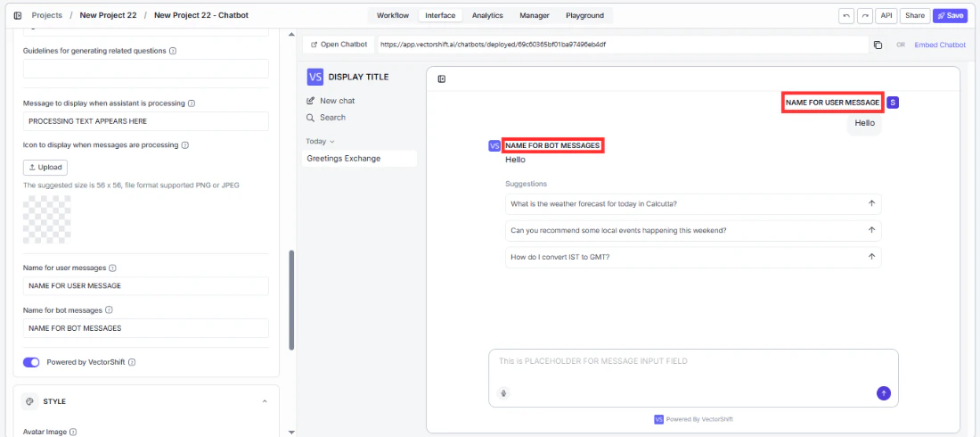This screenshot has width=980, height=437.
Task: Click the Share button
Action: pyautogui.click(x=915, y=16)
